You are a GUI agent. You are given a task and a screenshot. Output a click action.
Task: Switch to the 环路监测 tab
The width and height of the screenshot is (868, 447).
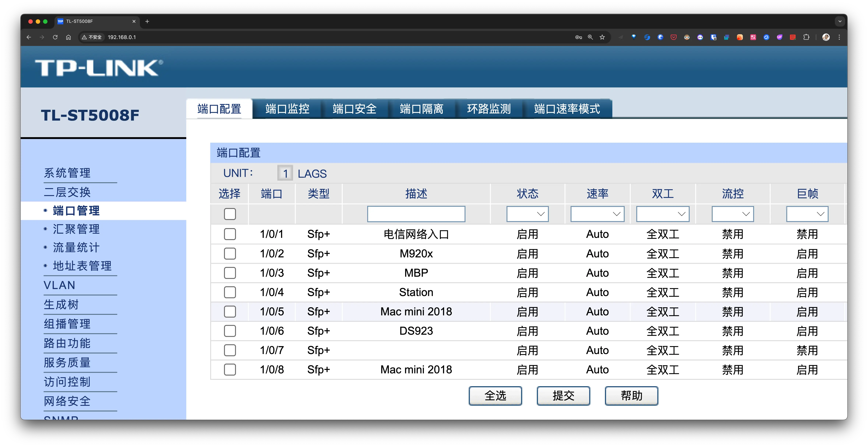489,109
